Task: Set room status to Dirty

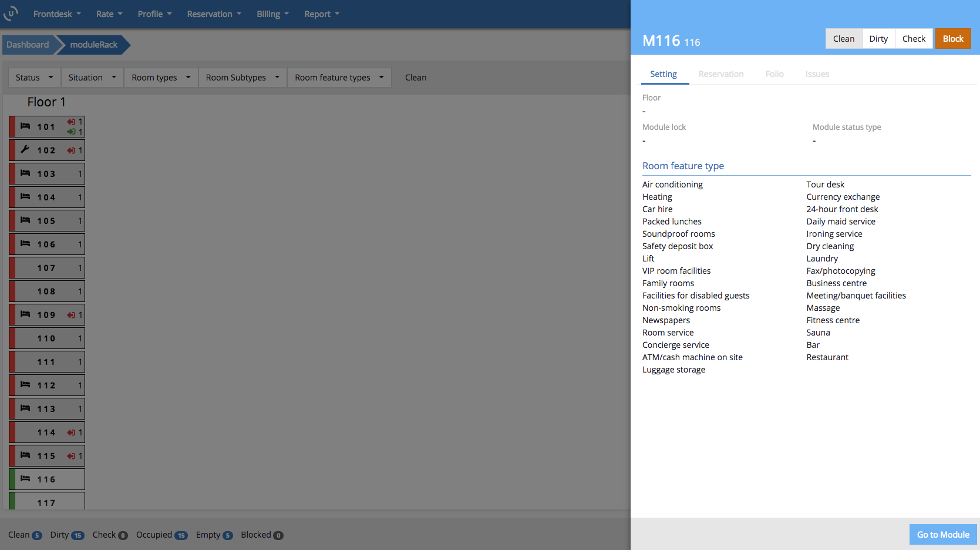Action: click(x=878, y=39)
